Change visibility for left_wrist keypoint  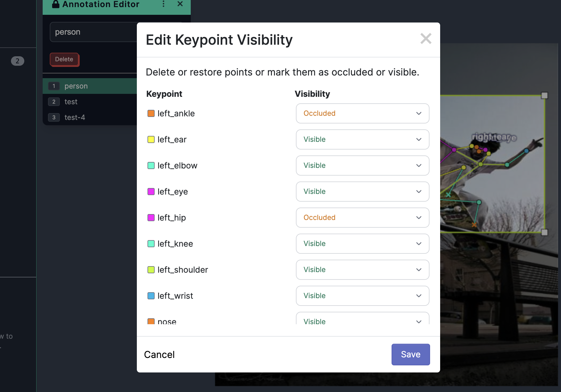pyautogui.click(x=362, y=296)
